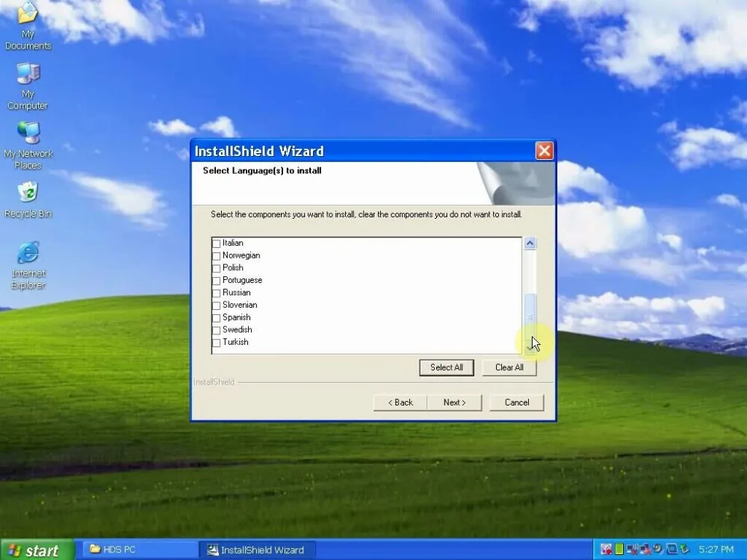Click the first red-dotted system tray icon

pyautogui.click(x=606, y=549)
